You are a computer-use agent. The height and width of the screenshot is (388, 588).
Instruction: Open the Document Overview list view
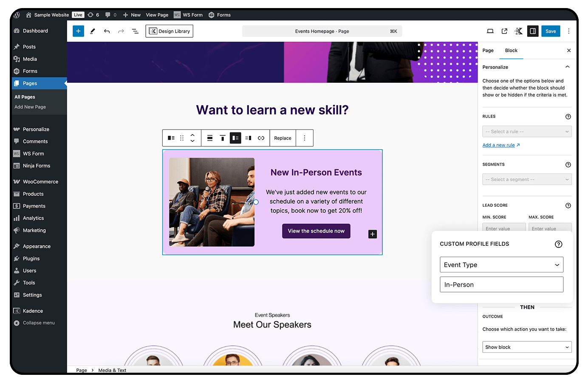click(135, 31)
